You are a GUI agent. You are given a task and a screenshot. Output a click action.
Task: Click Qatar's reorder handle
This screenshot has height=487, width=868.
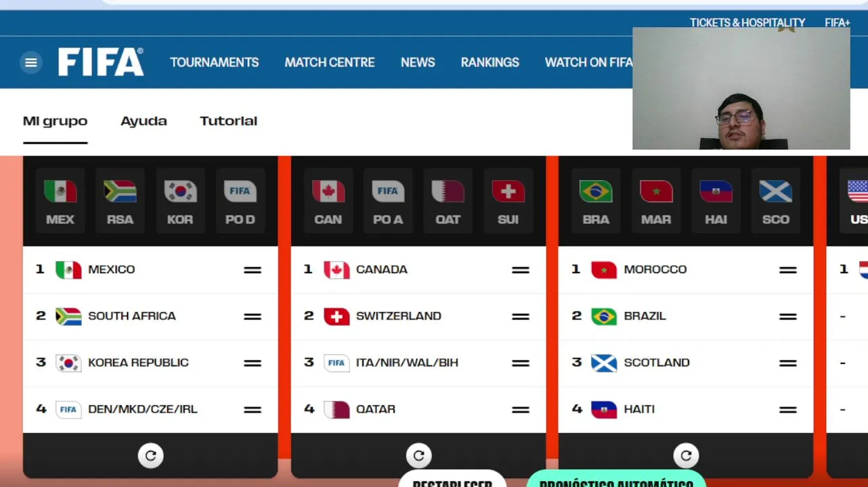[x=521, y=410]
